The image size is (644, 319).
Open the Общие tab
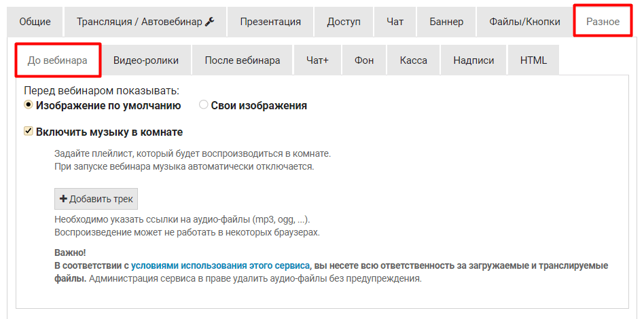35,22
